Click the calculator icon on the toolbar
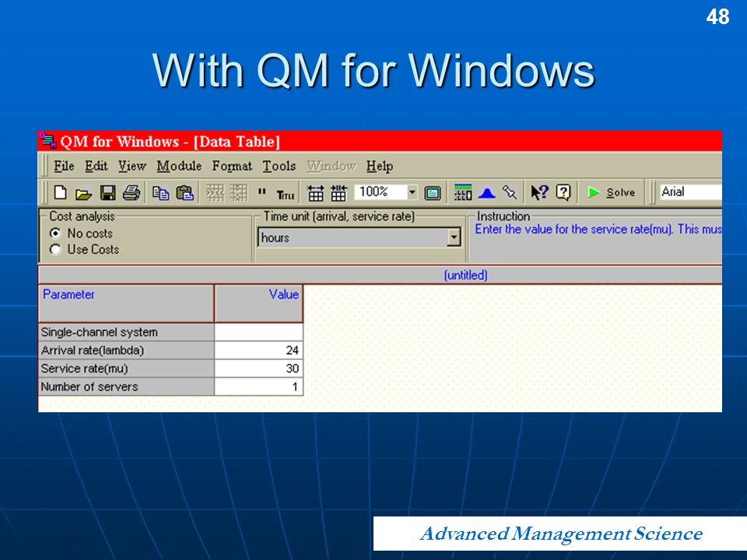747x560 pixels. pos(462,192)
